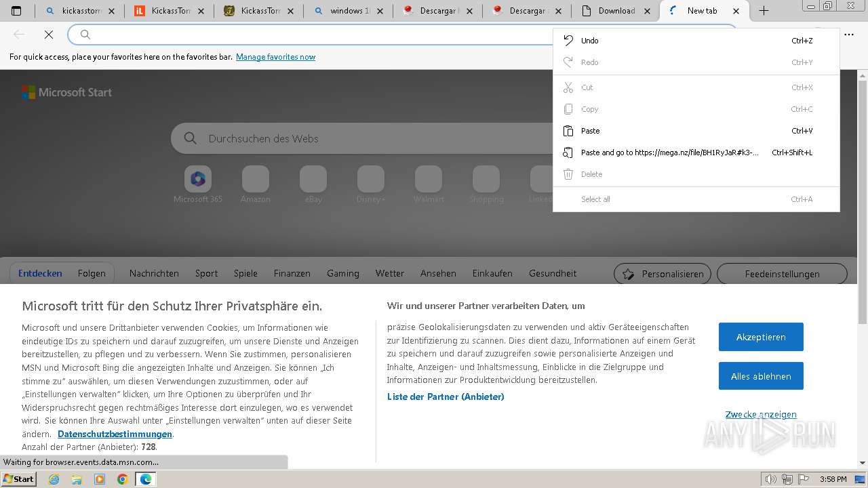Image resolution: width=868 pixels, height=488 pixels.
Task: Open the Wetter category
Action: coord(389,273)
